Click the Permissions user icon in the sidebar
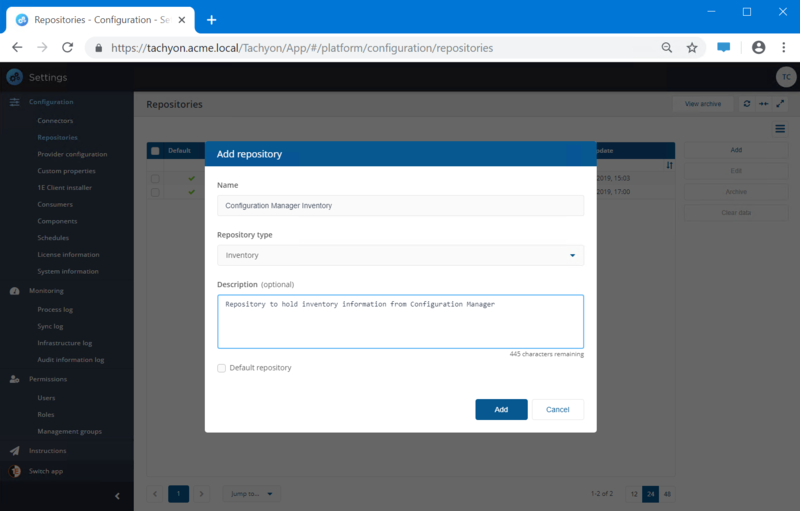 (15, 379)
